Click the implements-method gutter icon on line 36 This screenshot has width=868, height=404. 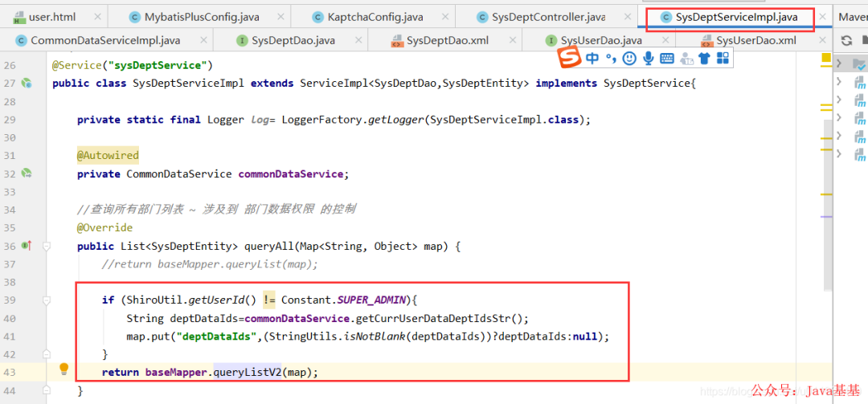(26, 245)
